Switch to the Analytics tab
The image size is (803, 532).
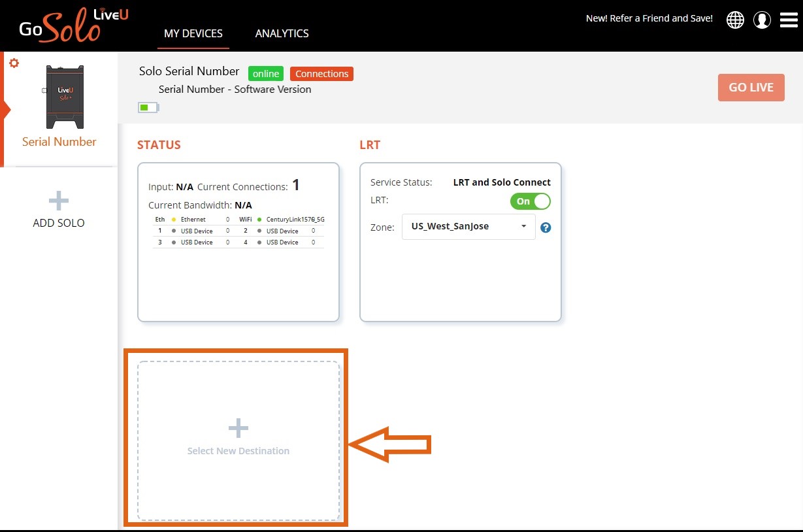click(x=282, y=33)
